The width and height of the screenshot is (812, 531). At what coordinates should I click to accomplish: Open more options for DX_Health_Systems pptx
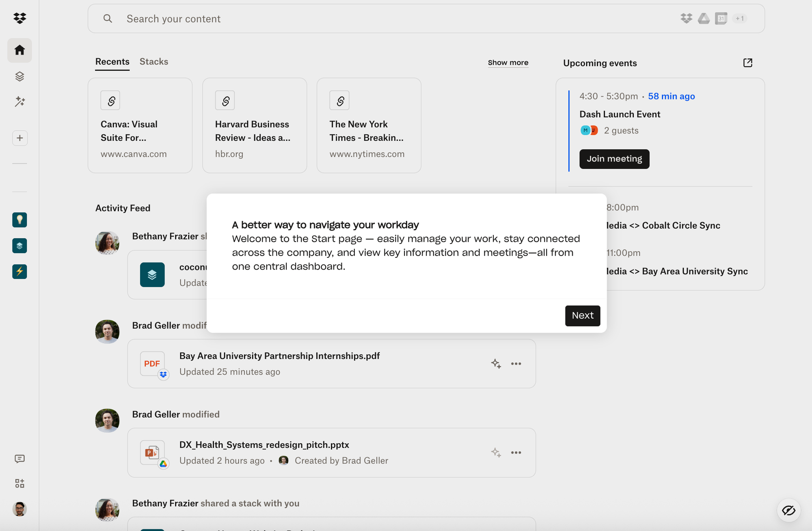[x=516, y=453]
